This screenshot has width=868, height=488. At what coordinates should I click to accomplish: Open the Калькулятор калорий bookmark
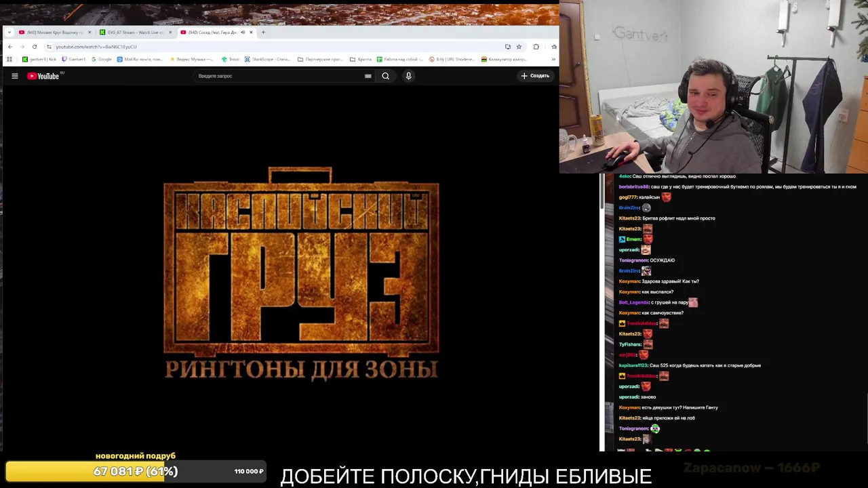(x=504, y=60)
